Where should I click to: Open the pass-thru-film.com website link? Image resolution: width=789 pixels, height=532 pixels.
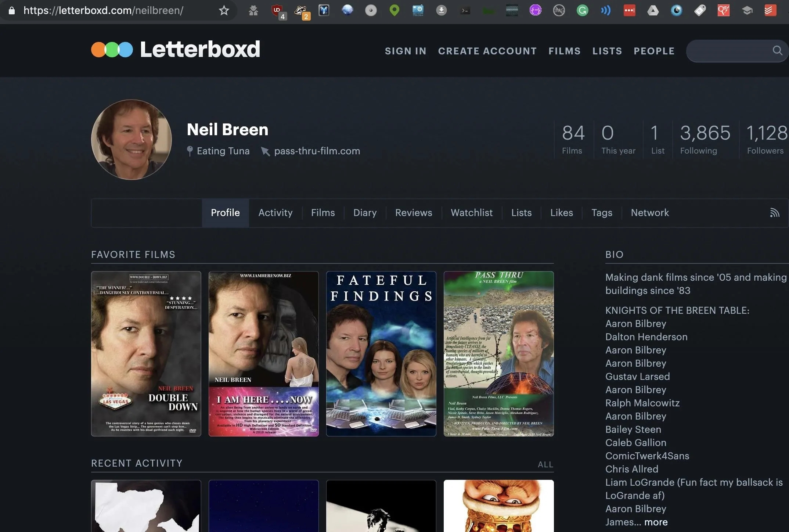pos(317,151)
